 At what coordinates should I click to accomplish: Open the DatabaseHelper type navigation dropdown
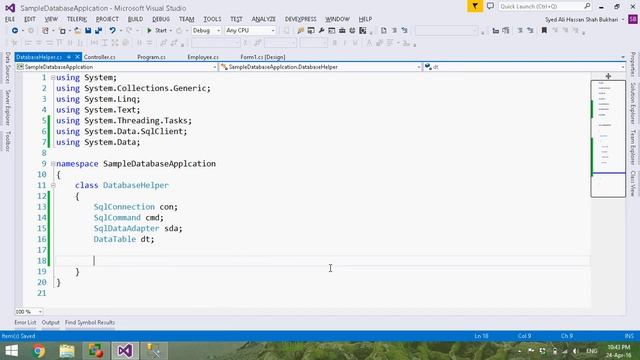click(x=321, y=67)
